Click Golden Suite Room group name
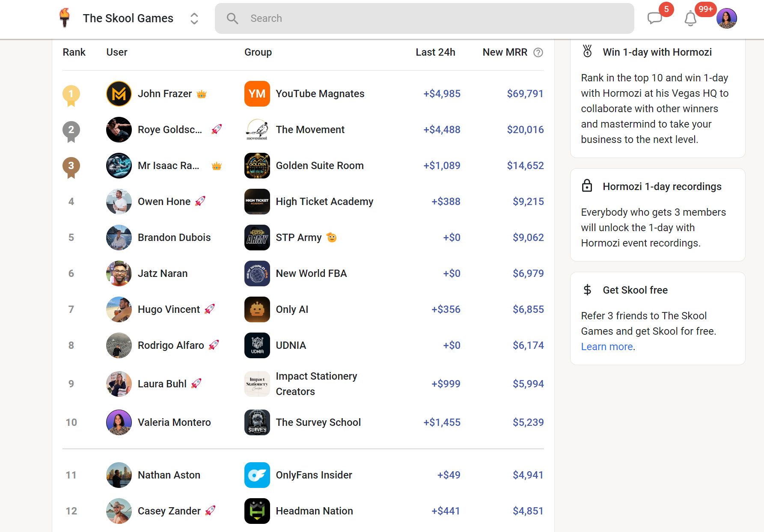 320,166
